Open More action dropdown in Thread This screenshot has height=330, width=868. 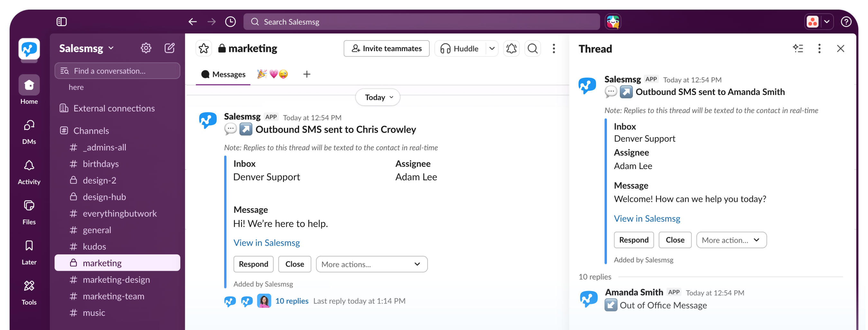click(x=732, y=240)
